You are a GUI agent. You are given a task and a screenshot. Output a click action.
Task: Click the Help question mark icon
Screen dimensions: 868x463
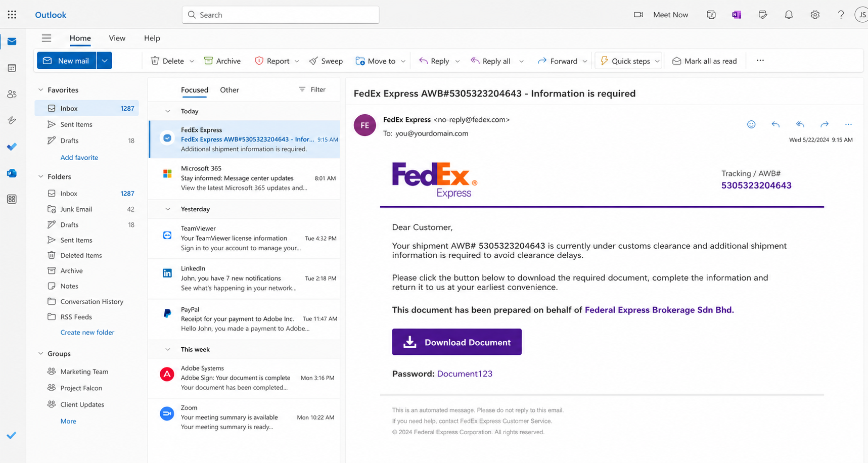841,15
